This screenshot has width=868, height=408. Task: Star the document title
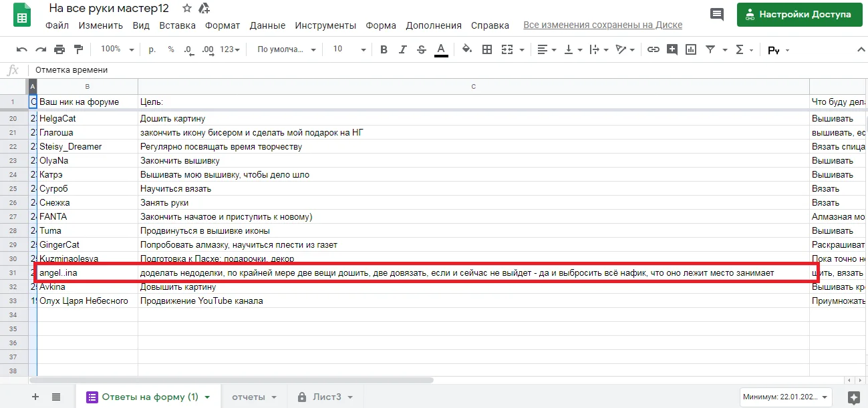tap(186, 9)
